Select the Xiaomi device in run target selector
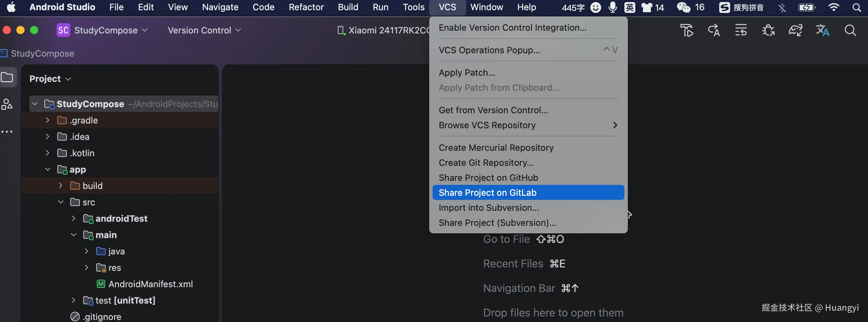Image resolution: width=868 pixels, height=322 pixels. pos(384,30)
